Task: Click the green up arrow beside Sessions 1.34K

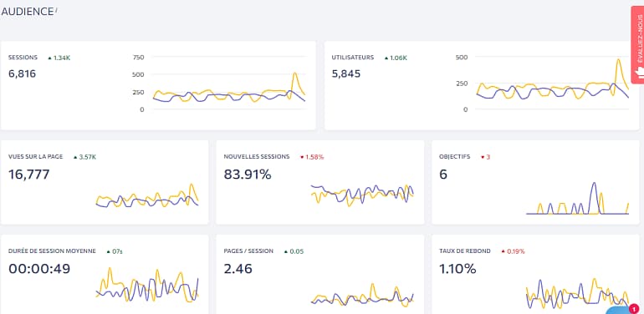Action: 49,58
